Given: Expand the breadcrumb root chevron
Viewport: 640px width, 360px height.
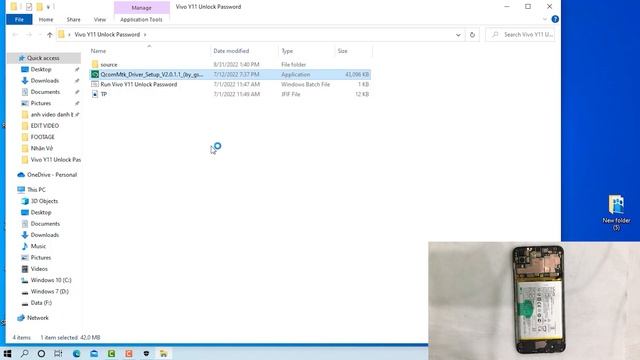Looking at the screenshot, I should coord(69,35).
